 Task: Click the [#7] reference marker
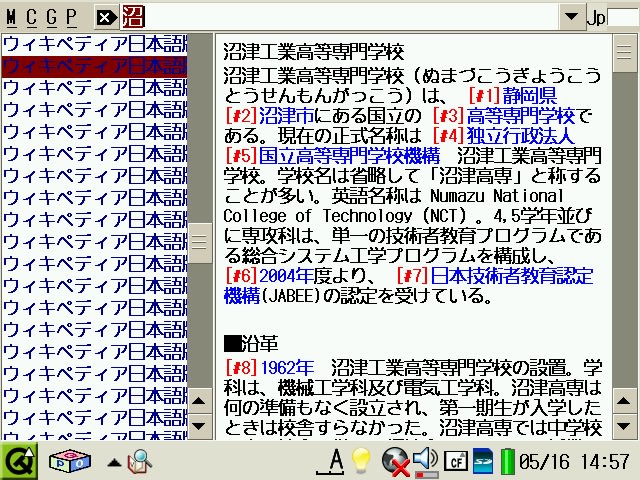(x=412, y=276)
